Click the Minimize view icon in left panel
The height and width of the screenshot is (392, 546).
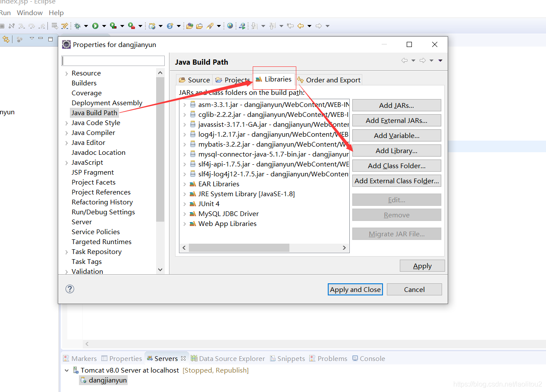41,38
